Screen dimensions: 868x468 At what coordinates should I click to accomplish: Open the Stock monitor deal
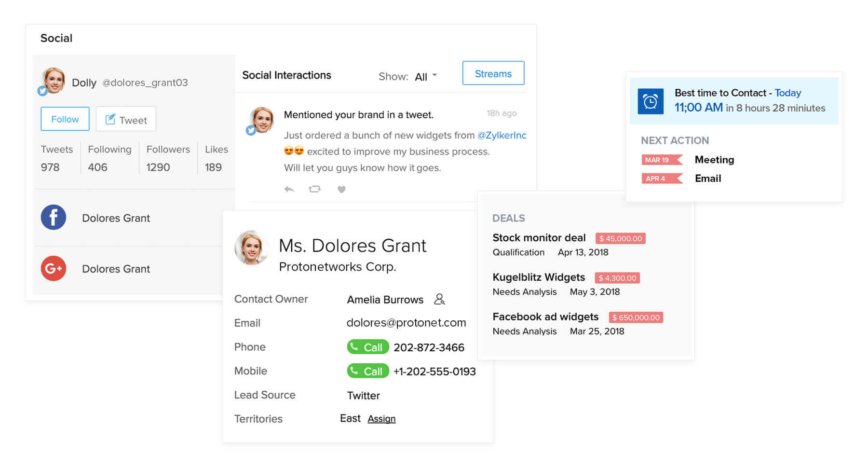pyautogui.click(x=539, y=238)
